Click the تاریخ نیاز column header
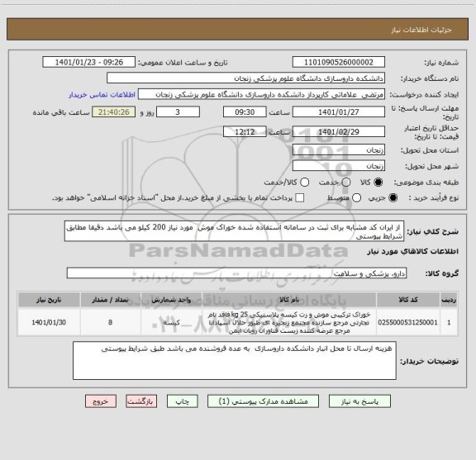476x460 pixels. [49, 300]
